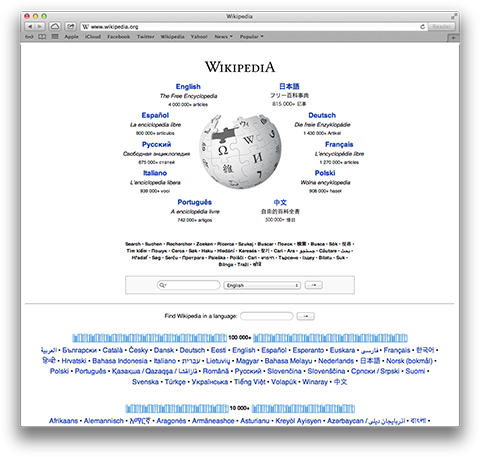Click Svenska in the language list

(145, 382)
